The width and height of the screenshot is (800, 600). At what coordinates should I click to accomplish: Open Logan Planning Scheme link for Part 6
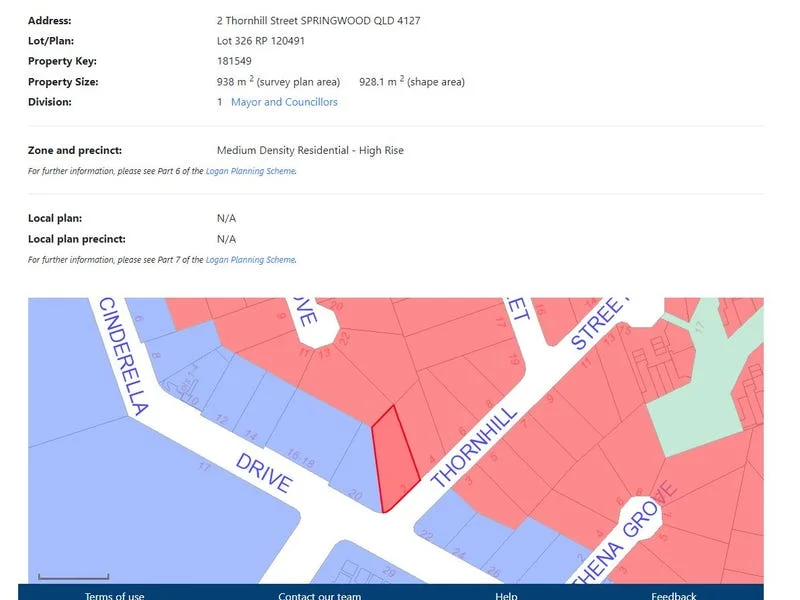point(250,171)
